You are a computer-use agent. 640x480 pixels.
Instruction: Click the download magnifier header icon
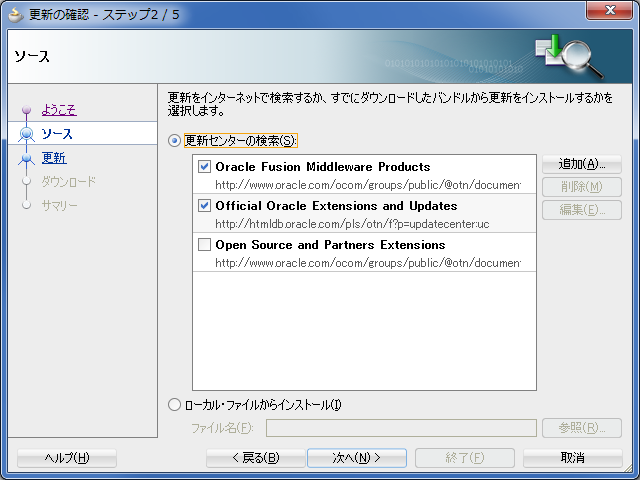570,56
